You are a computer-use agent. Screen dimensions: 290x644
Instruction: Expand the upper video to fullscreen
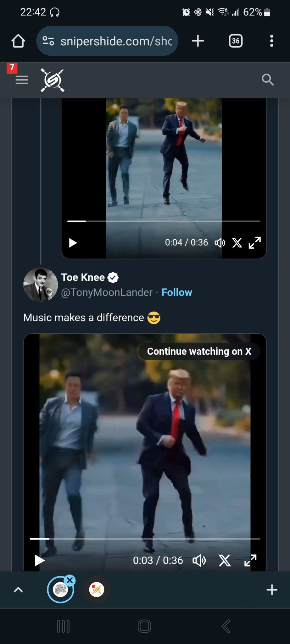254,243
